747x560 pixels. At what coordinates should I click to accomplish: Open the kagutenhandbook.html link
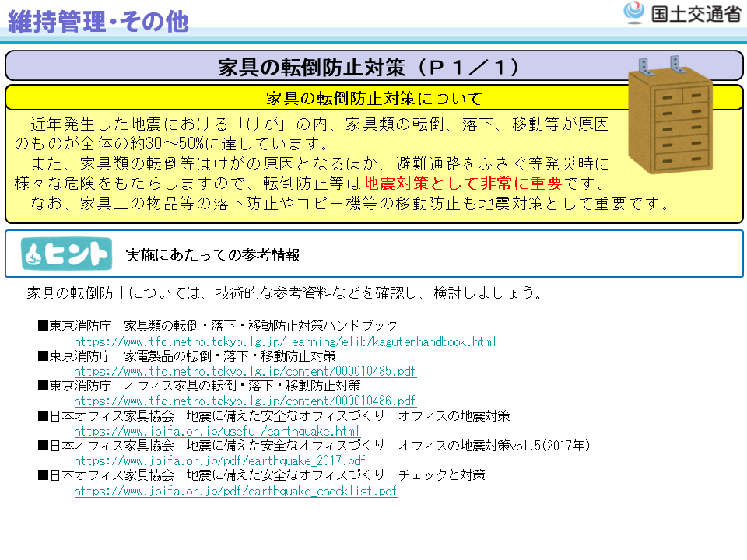coord(286,341)
